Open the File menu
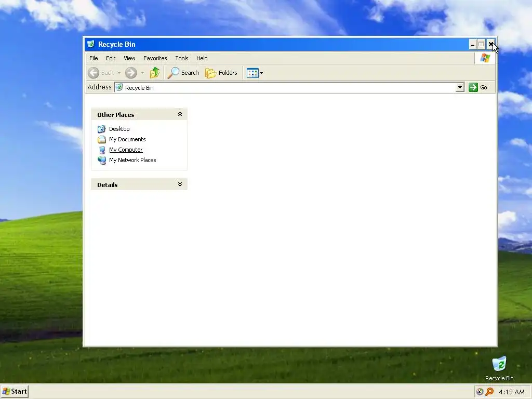 click(94, 58)
